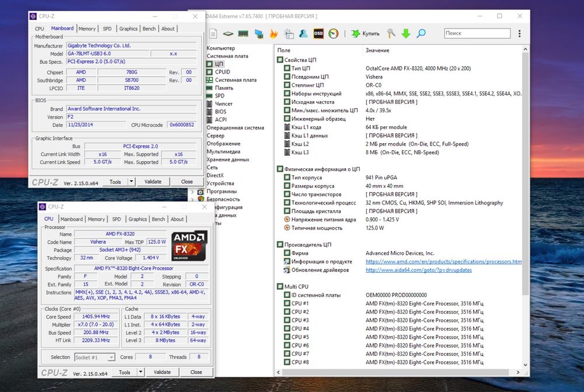Click the lightning icon beside Напряжение питания ядра
This screenshot has height=392, width=584.
pos(287,220)
